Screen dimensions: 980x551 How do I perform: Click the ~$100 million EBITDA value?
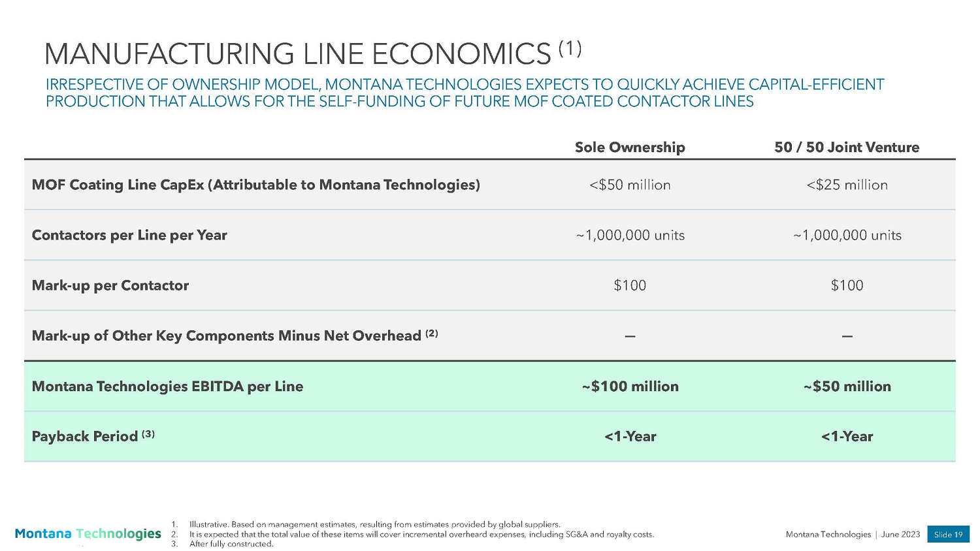pos(630,386)
